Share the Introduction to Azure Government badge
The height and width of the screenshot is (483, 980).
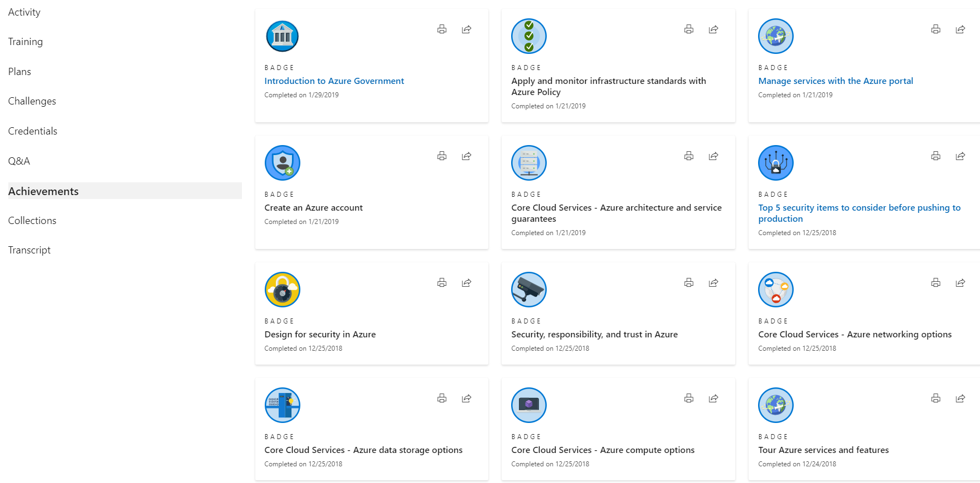467,29
